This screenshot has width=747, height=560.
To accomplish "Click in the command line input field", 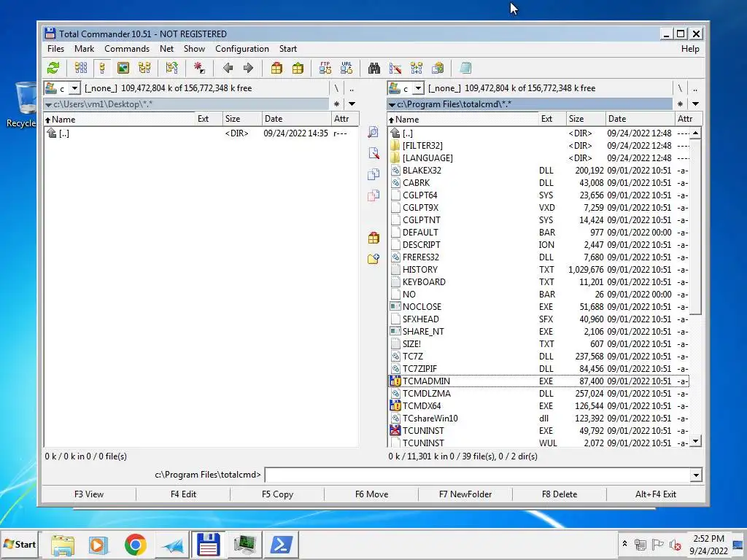I will click(x=477, y=475).
